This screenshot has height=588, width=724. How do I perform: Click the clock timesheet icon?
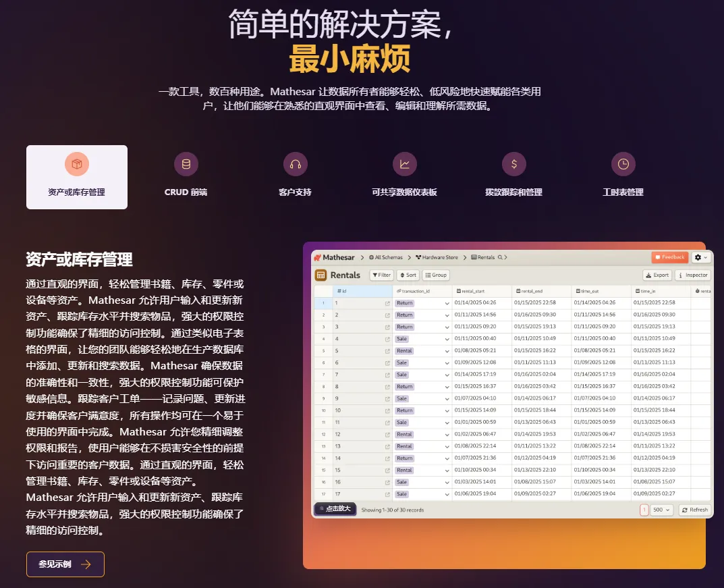[x=623, y=164]
